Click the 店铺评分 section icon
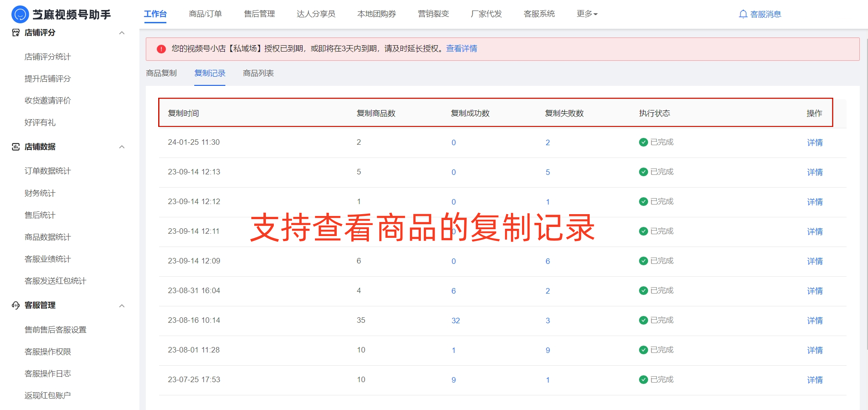This screenshot has height=410, width=868. coord(16,33)
